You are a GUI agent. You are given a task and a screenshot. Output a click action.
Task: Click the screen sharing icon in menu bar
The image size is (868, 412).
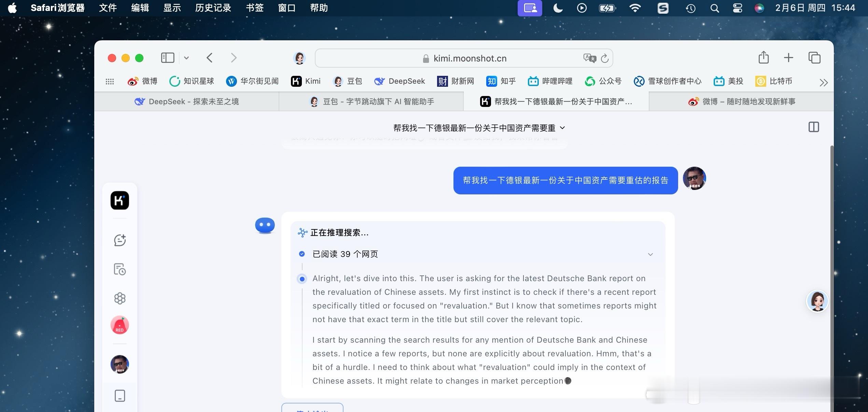[x=530, y=8]
